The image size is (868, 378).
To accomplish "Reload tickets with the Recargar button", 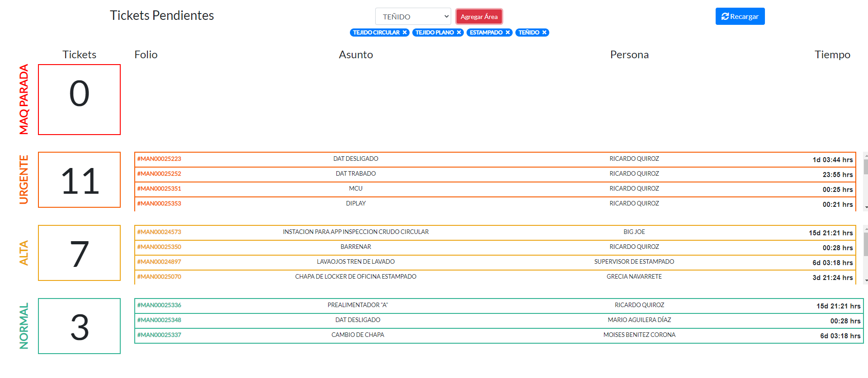I will 740,17.
